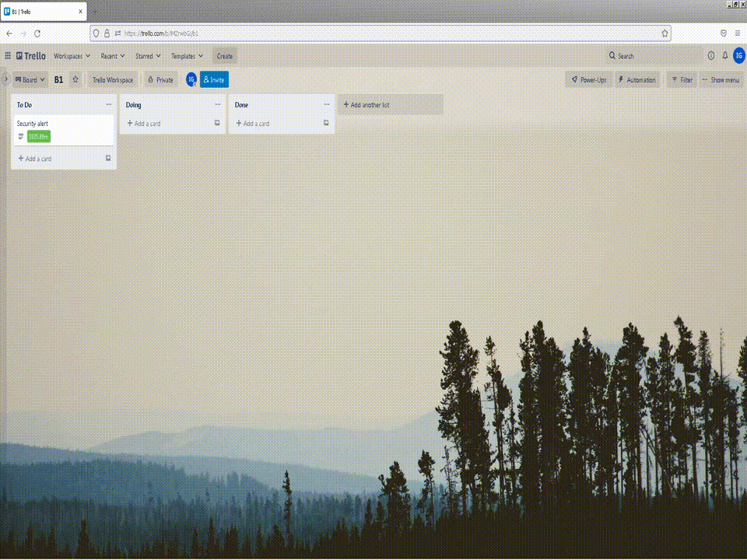Open Power-Ups from the board header
Viewport: 747px width, 560px height.
click(x=588, y=79)
